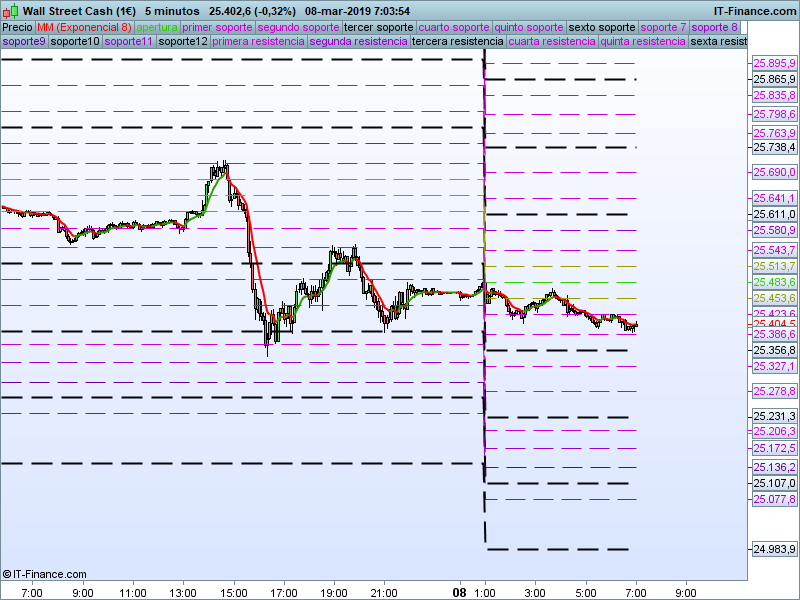Select the soporte12 label
Viewport: 800px width, 600px height.
click(183, 41)
